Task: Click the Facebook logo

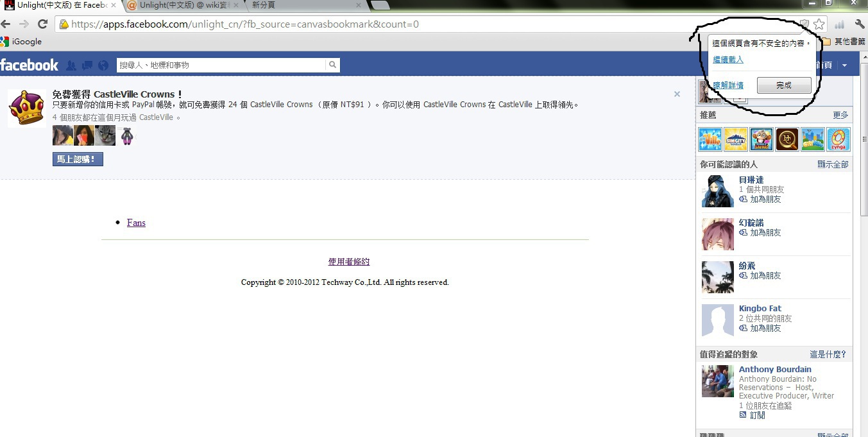Action: click(x=29, y=65)
